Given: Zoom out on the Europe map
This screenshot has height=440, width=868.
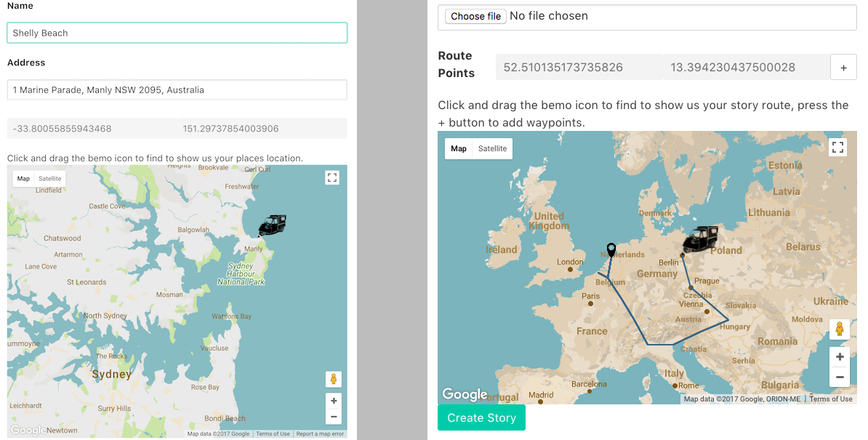Looking at the screenshot, I should coord(840,377).
